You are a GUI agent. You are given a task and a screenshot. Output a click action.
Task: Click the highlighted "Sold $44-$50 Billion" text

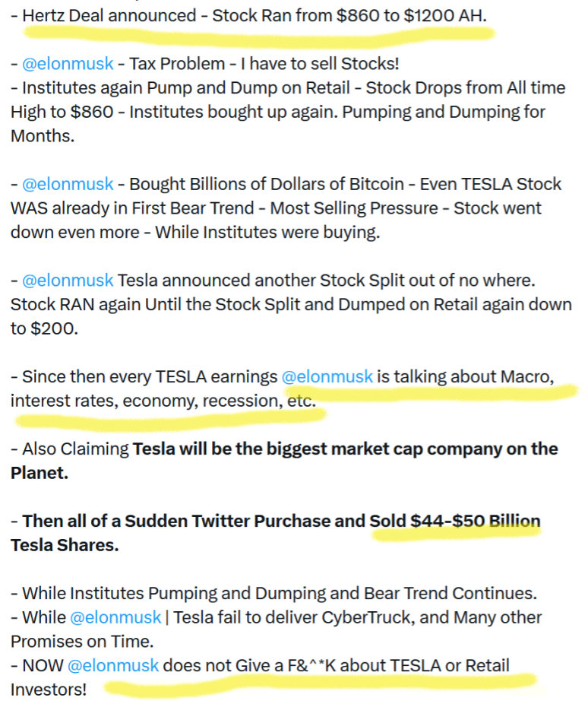pyautogui.click(x=454, y=522)
